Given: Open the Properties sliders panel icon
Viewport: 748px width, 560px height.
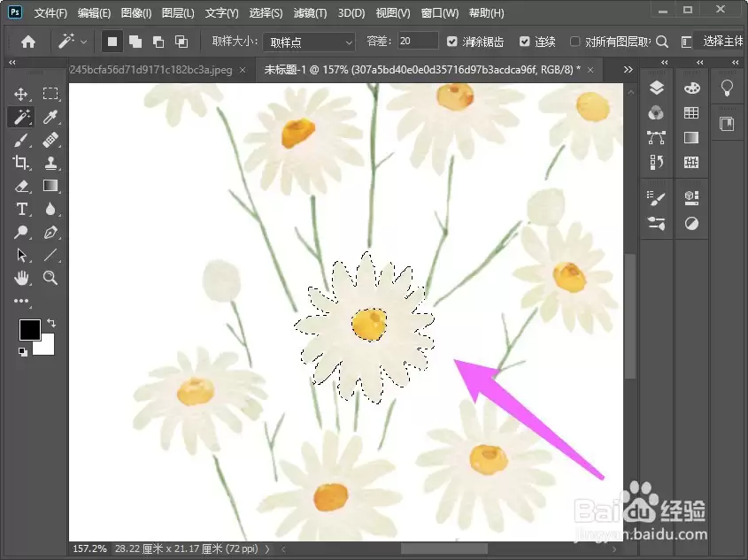Looking at the screenshot, I should click(657, 224).
